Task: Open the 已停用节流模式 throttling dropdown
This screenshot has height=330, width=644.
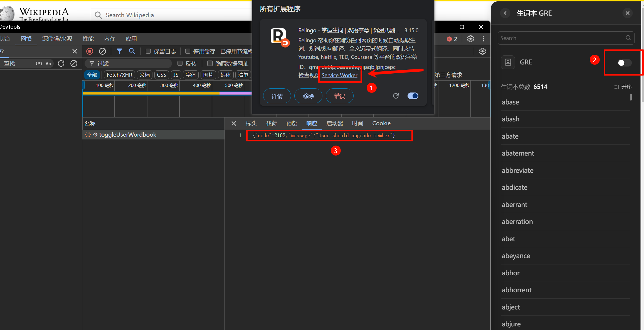Action: point(236,51)
